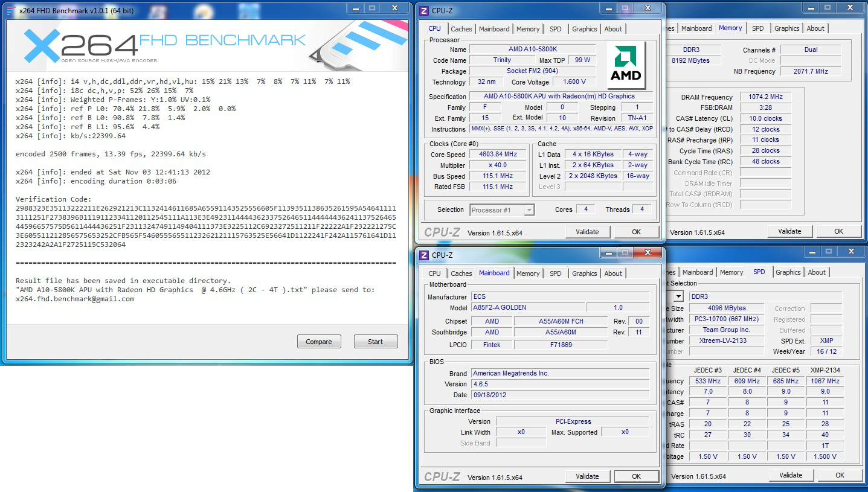Click Validate in the CPU-Z processor window

[x=587, y=232]
